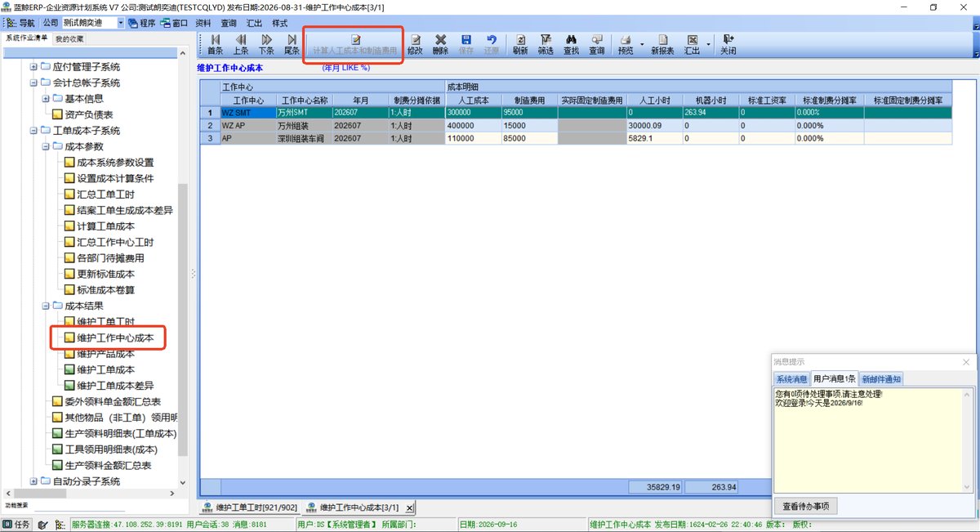This screenshot has height=532, width=980.
Task: Close the 消息提示 popup
Action: (x=967, y=362)
